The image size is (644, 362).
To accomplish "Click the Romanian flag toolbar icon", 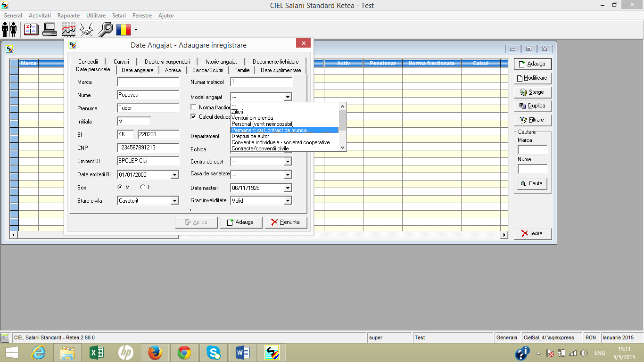I will [123, 30].
